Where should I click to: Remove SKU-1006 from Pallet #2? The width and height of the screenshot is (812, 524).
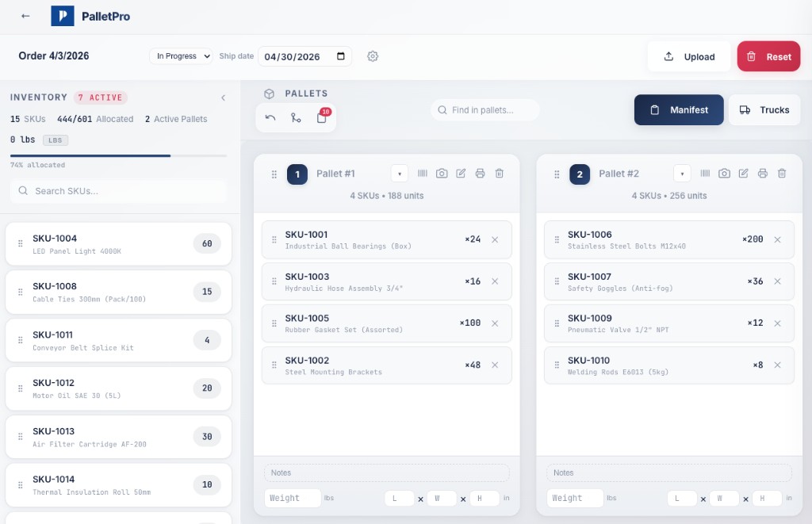coord(778,239)
